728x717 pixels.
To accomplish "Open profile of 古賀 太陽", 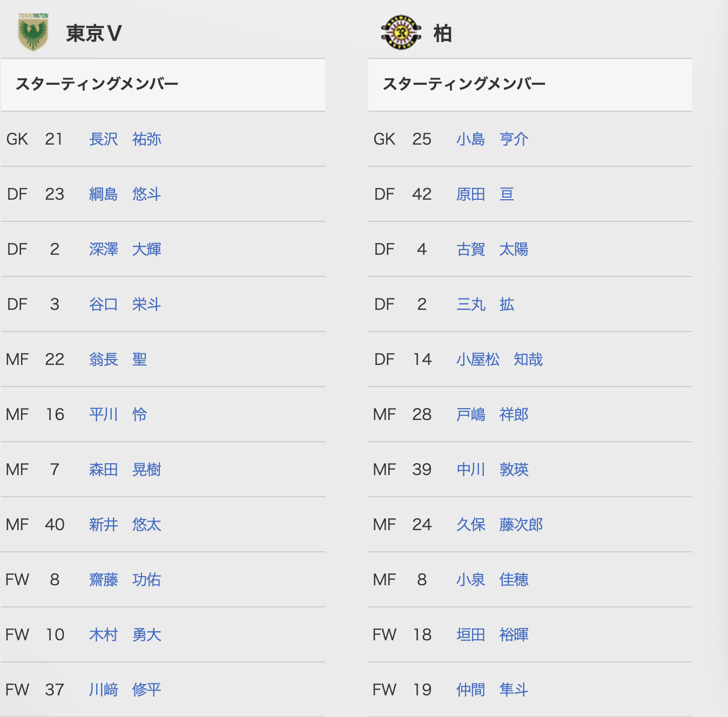I will pyautogui.click(x=493, y=249).
